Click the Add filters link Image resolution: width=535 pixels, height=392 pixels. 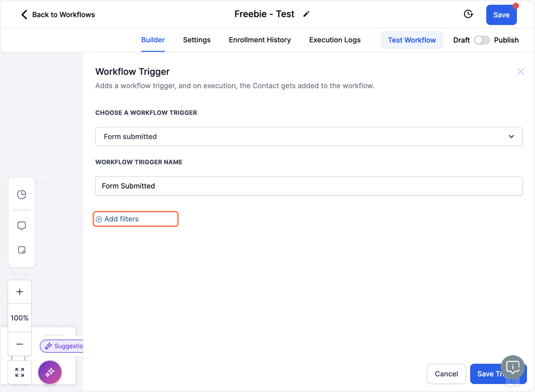point(121,219)
